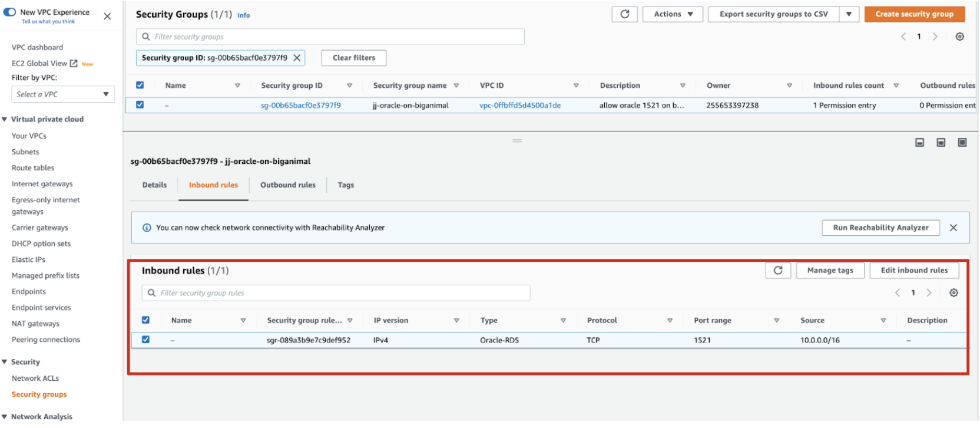Click Create security group button
Viewport: 980px width, 428px height.
[915, 14]
